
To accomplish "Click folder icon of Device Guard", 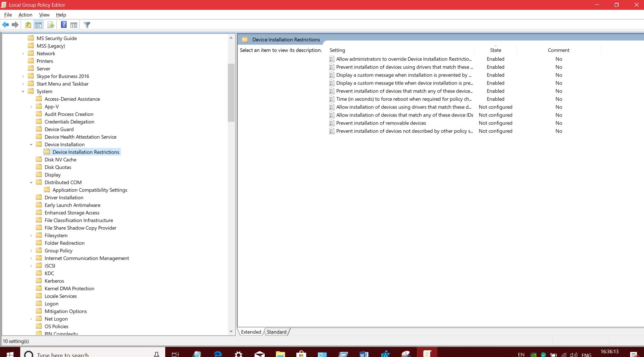I will click(39, 129).
